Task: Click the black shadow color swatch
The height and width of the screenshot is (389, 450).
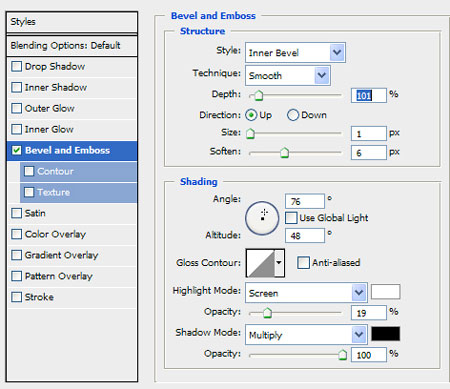Action: click(385, 334)
